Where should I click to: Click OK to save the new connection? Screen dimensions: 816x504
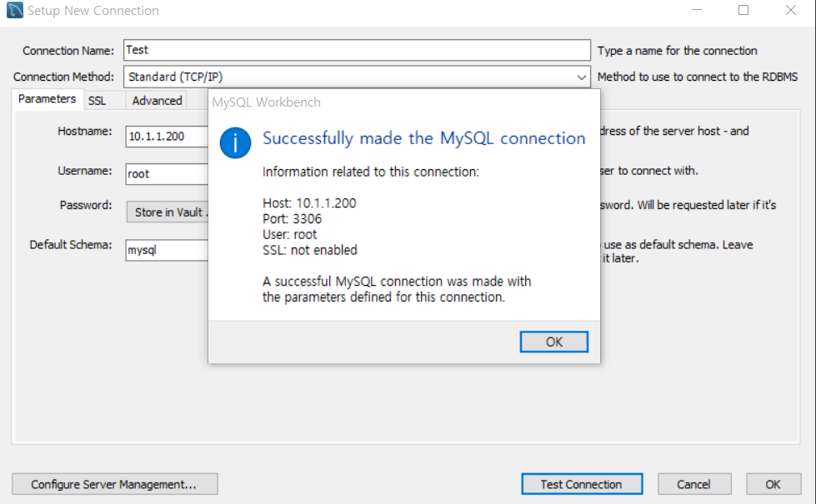(773, 484)
